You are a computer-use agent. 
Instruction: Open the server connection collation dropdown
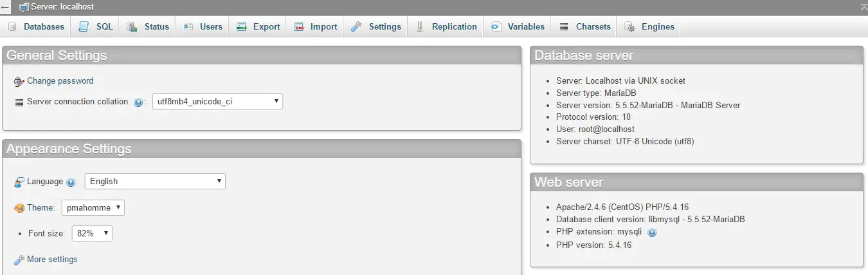(x=217, y=101)
